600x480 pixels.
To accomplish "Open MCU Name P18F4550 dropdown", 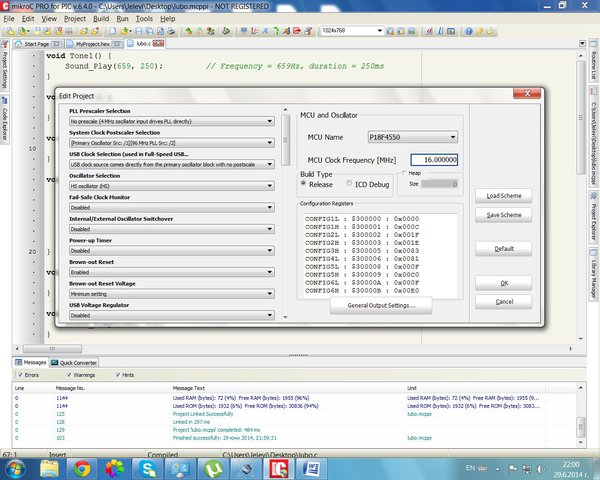I will click(x=412, y=137).
